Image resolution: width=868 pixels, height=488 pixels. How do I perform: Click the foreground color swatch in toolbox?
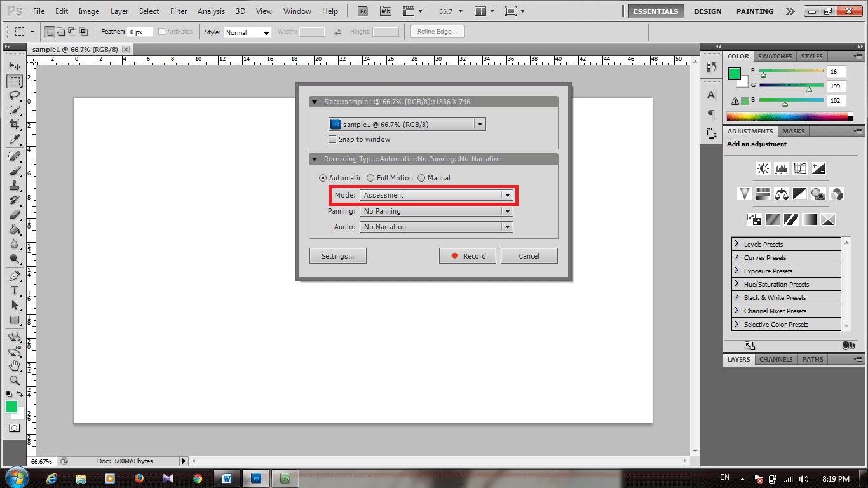(11, 407)
